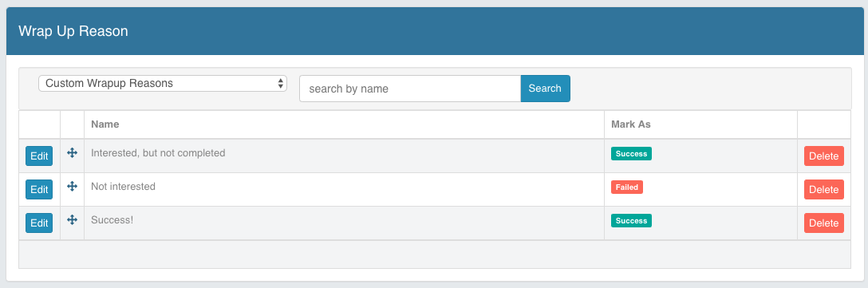Click the Wrap Up Reason panel title
The height and width of the screenshot is (288, 868).
73,31
